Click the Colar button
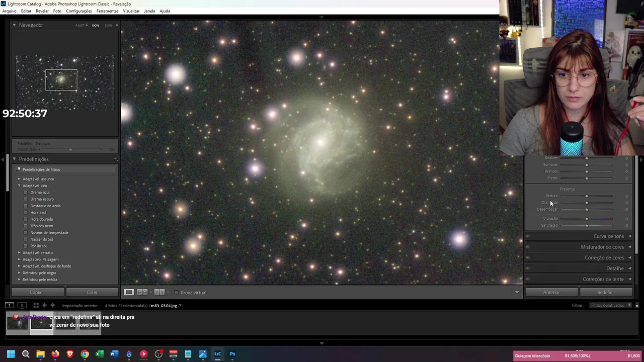 point(92,292)
